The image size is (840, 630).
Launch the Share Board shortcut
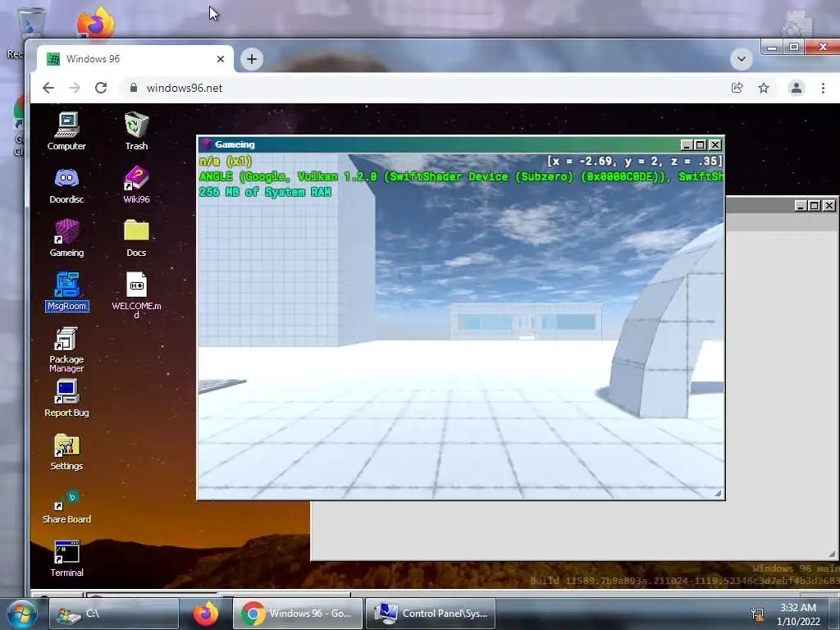tap(66, 505)
